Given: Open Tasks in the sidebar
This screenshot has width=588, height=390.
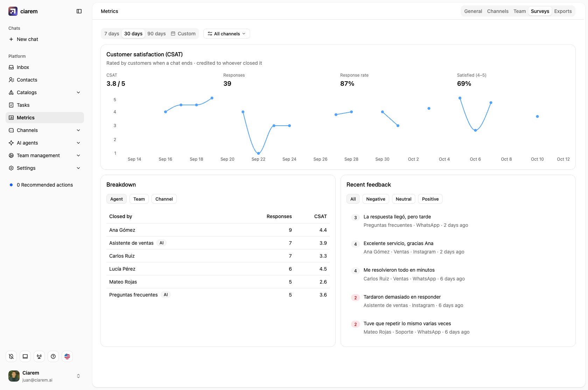Looking at the screenshot, I should (45, 105).
